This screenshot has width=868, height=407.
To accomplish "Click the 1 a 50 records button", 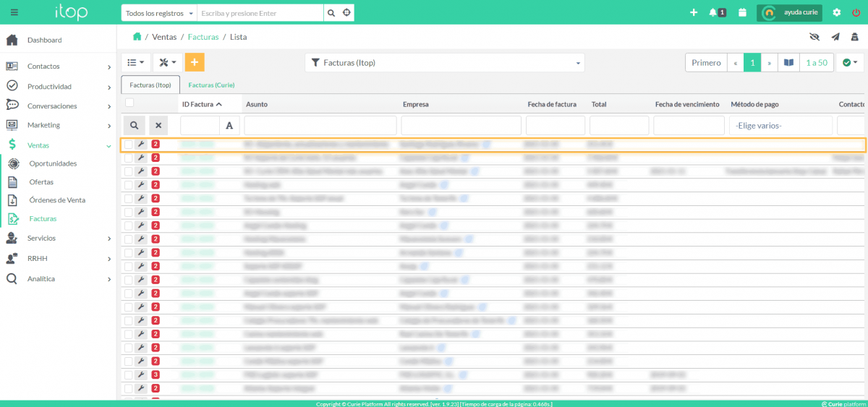I will [817, 63].
